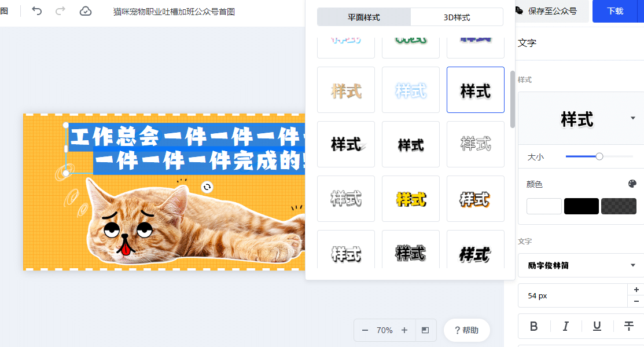Select the 平面样式 tab
The width and height of the screenshot is (644, 347).
click(x=364, y=17)
